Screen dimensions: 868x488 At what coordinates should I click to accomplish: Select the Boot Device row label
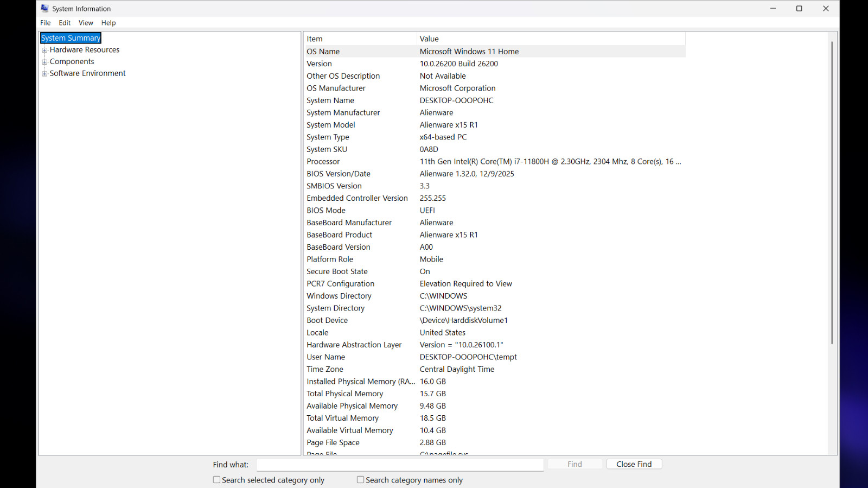pyautogui.click(x=327, y=321)
